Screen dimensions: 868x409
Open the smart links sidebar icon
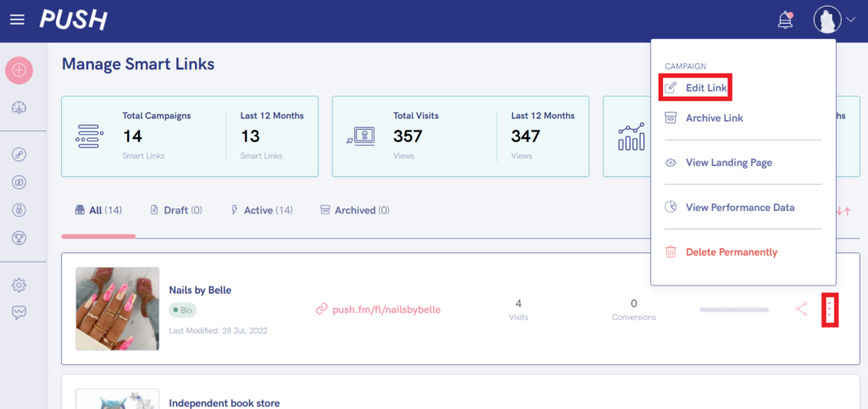(x=19, y=154)
